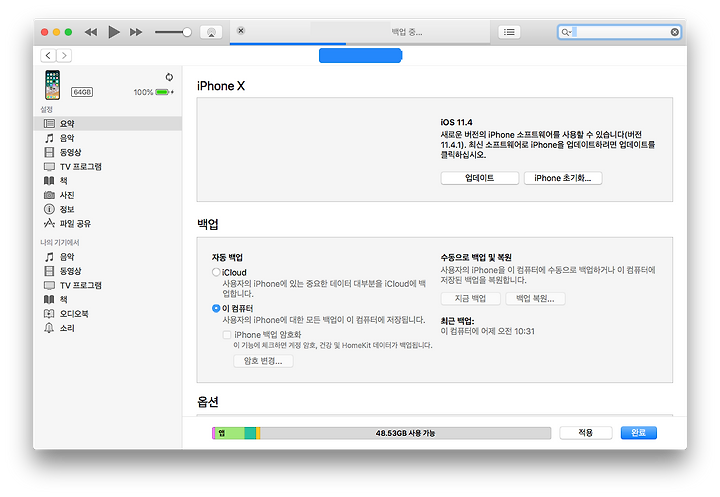Click the iPhone X heading

tap(221, 86)
